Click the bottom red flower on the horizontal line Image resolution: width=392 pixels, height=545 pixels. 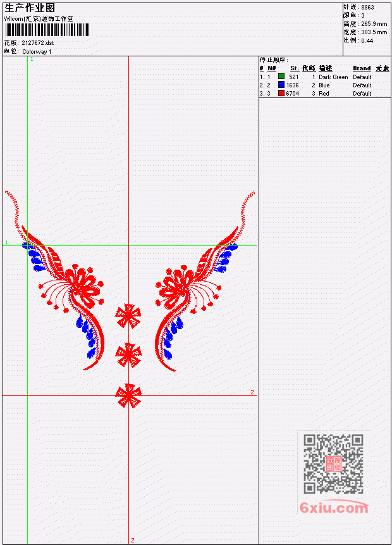(128, 396)
